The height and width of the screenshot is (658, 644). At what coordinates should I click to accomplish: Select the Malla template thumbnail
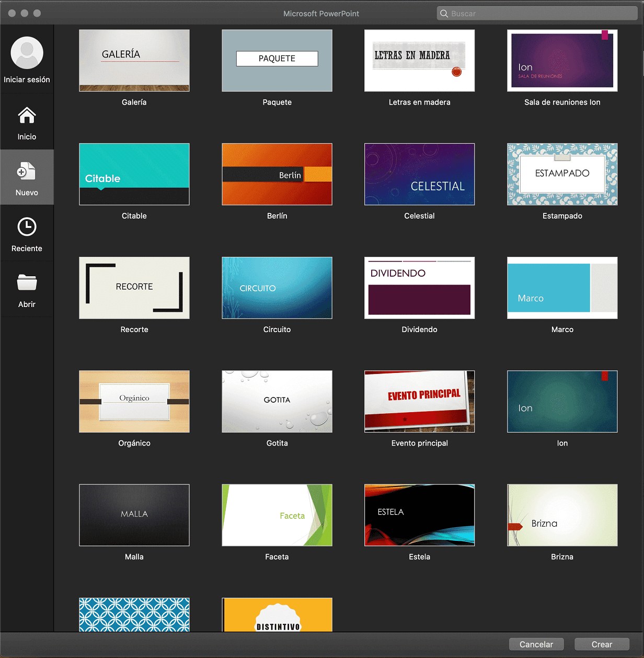pyautogui.click(x=134, y=515)
